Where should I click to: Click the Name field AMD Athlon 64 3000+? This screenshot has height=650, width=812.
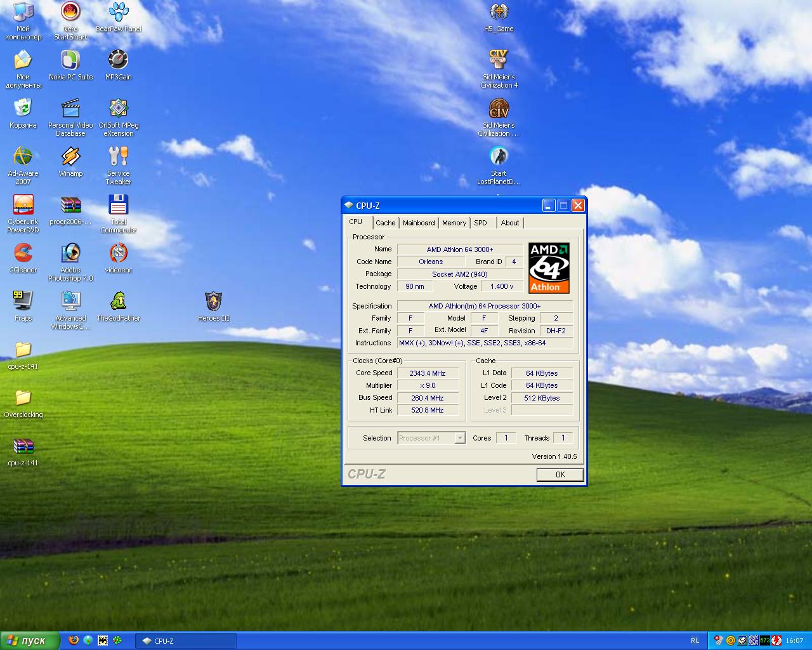point(460,249)
